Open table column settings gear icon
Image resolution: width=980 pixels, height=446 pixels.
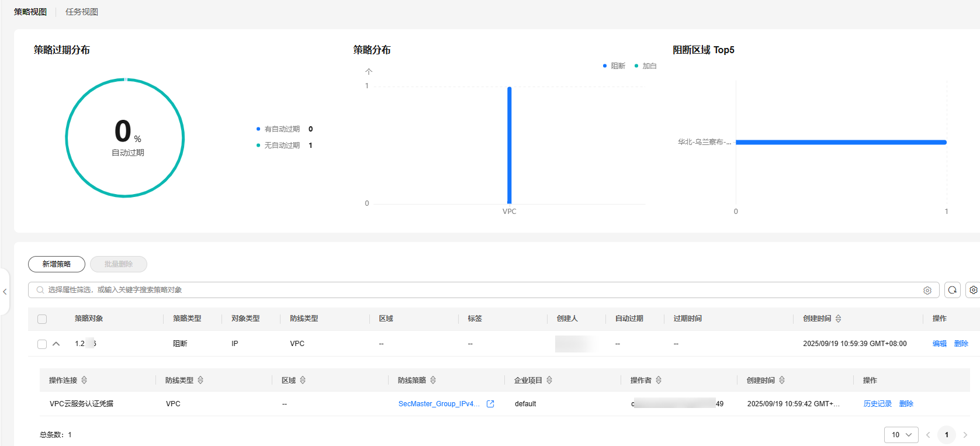tap(973, 290)
